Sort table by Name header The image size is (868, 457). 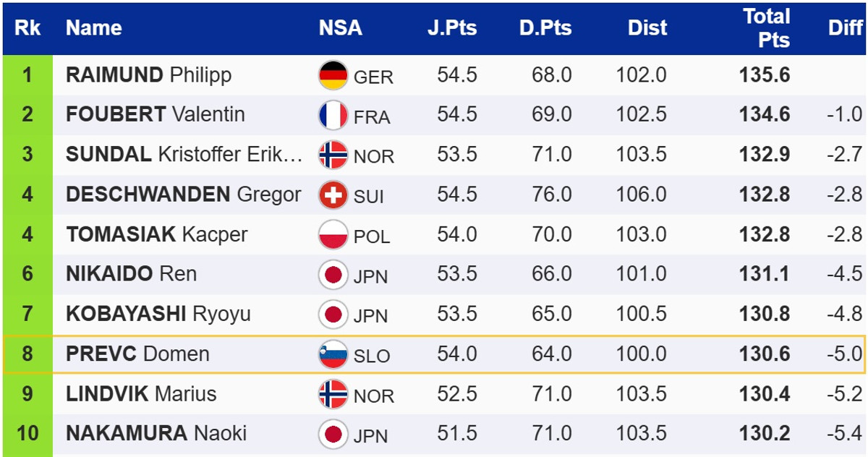coord(94,28)
